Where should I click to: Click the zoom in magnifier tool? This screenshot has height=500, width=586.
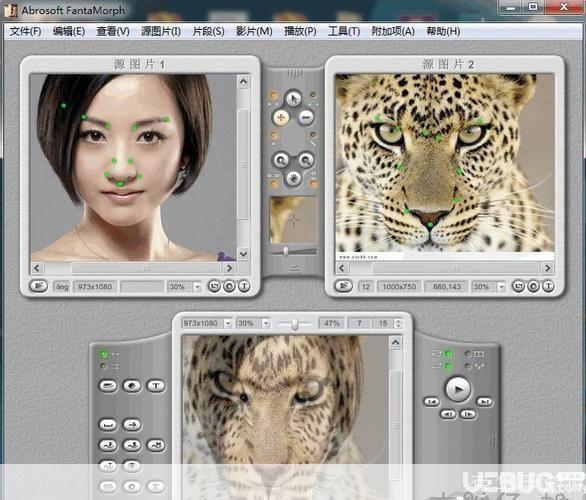tap(281, 161)
